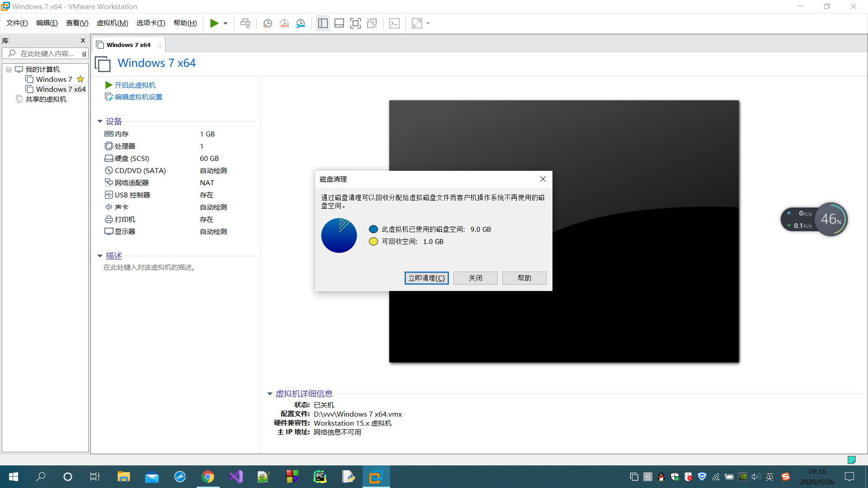
Task: Send Ctrl+Alt+Del to the virtual machine
Action: pos(245,23)
